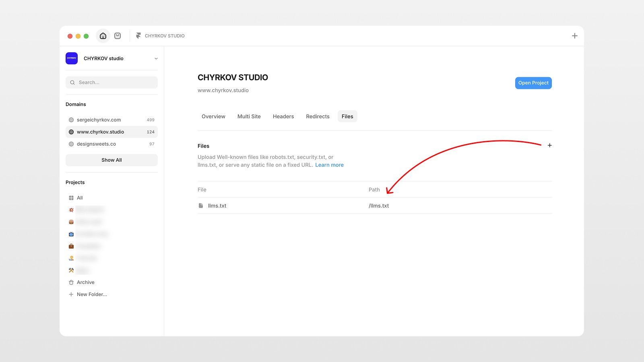Switch to the Redirects tab
This screenshot has height=362, width=644.
click(x=318, y=117)
